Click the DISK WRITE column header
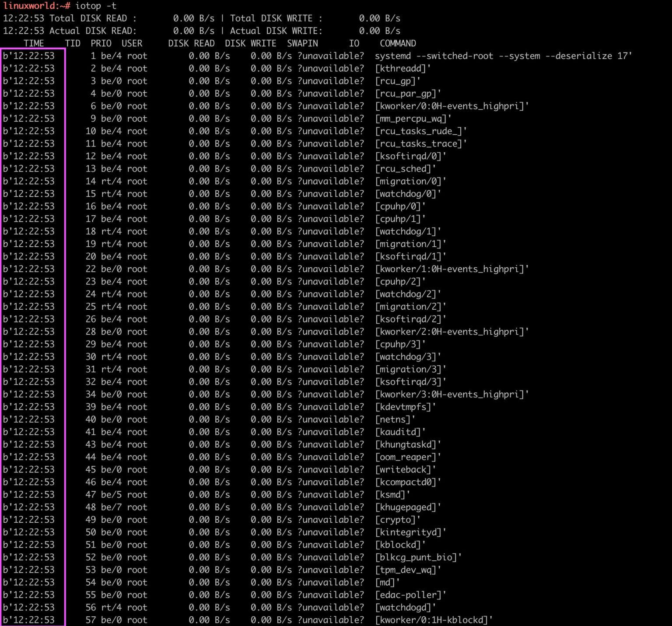672x626 pixels. tap(250, 43)
